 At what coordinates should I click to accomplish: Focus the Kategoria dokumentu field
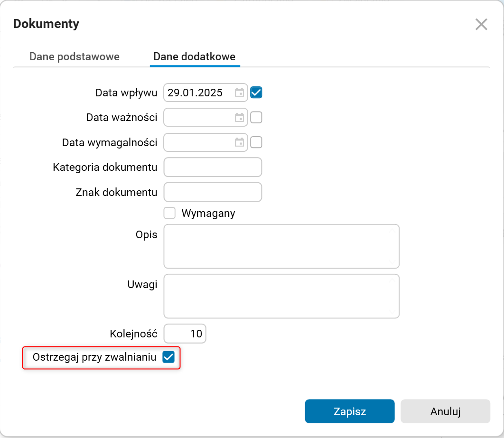213,167
